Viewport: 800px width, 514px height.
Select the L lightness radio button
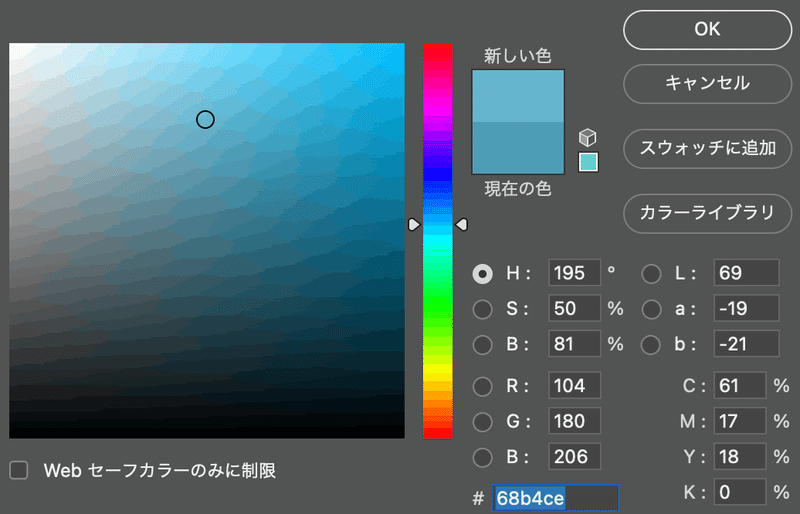click(652, 274)
